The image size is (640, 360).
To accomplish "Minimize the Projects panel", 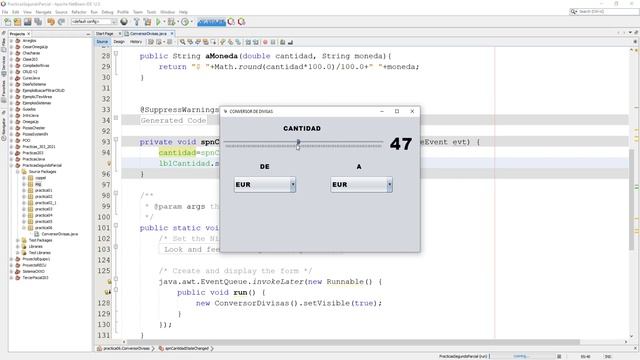I will [88, 34].
